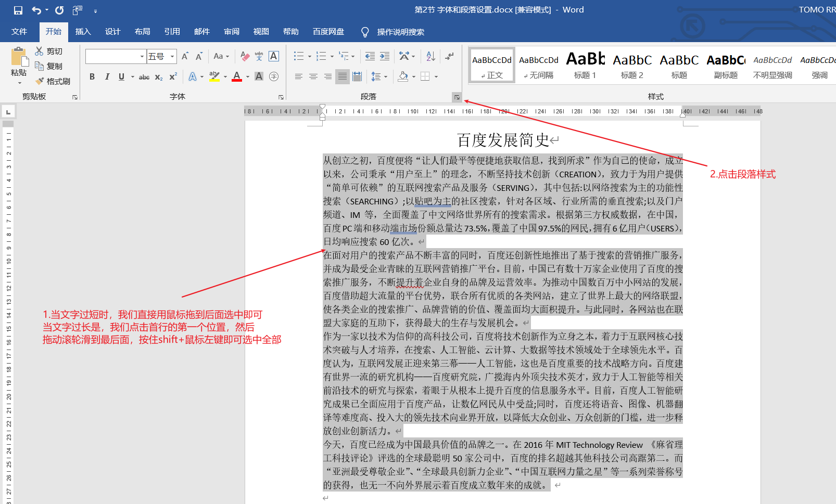Screen dimensions: 836x504
Task: Open underline style dropdown arrow
Action: coord(132,77)
